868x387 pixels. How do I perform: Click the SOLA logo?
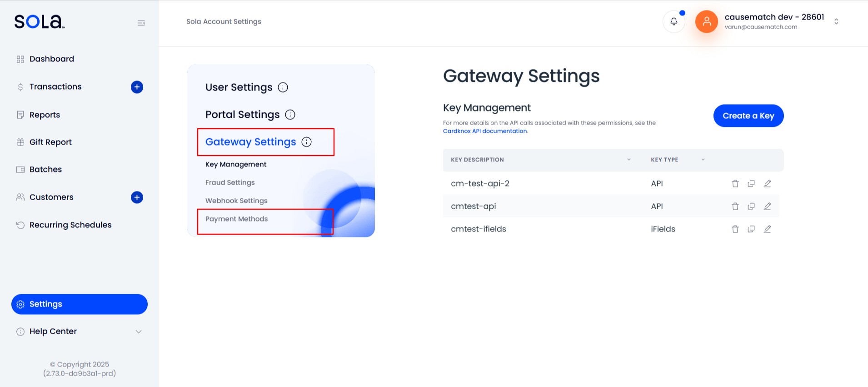(x=40, y=21)
